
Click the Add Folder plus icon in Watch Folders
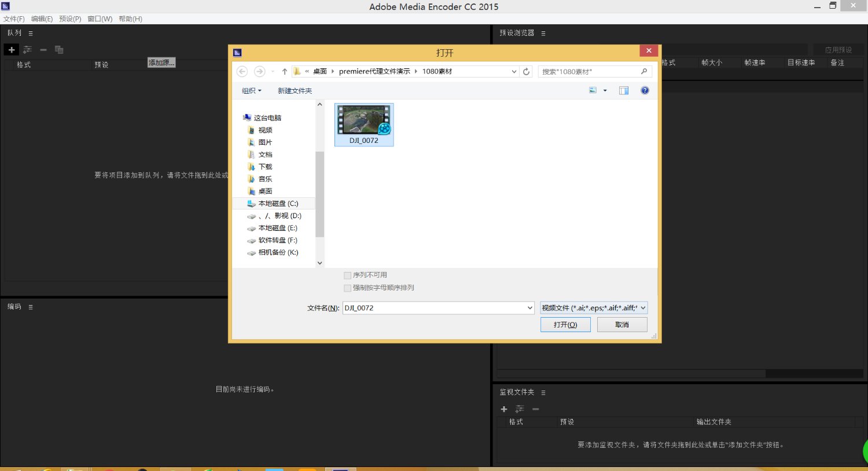504,409
